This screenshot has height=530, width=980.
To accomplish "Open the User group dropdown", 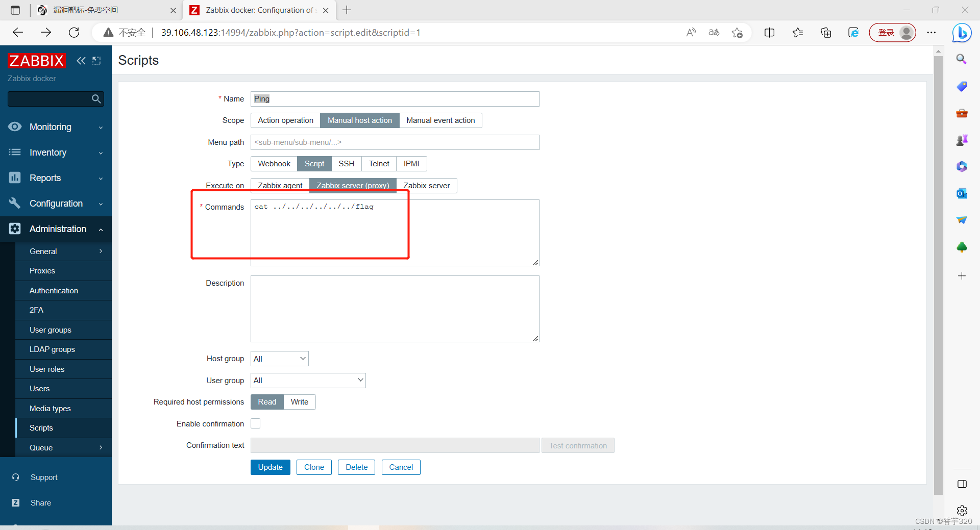I will point(308,380).
